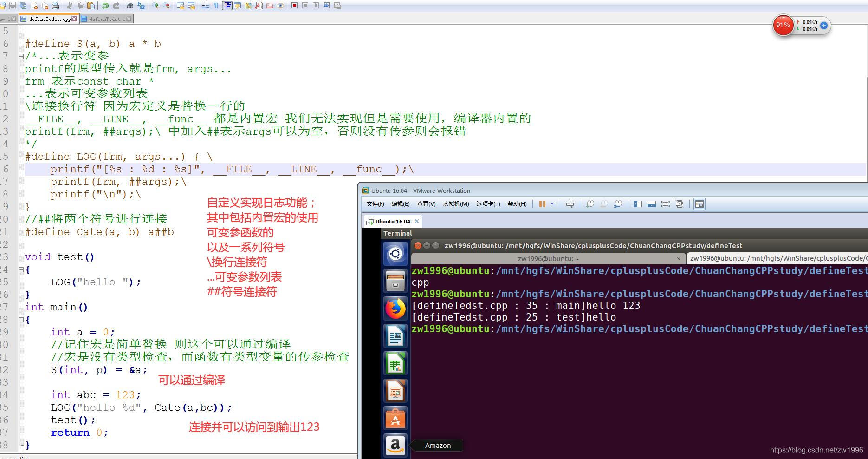This screenshot has height=459, width=868.
Task: Pause the Ubuntu virtual machine
Action: tap(542, 204)
